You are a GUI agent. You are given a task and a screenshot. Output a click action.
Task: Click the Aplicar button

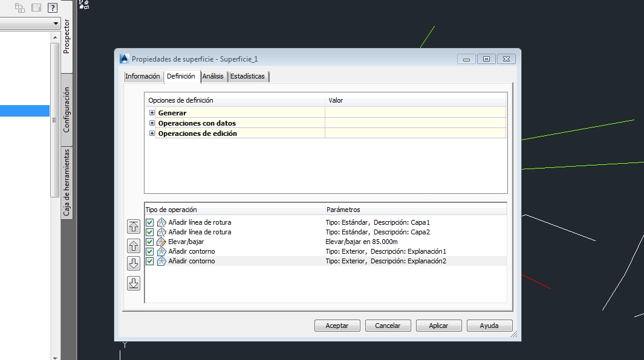[438, 325]
